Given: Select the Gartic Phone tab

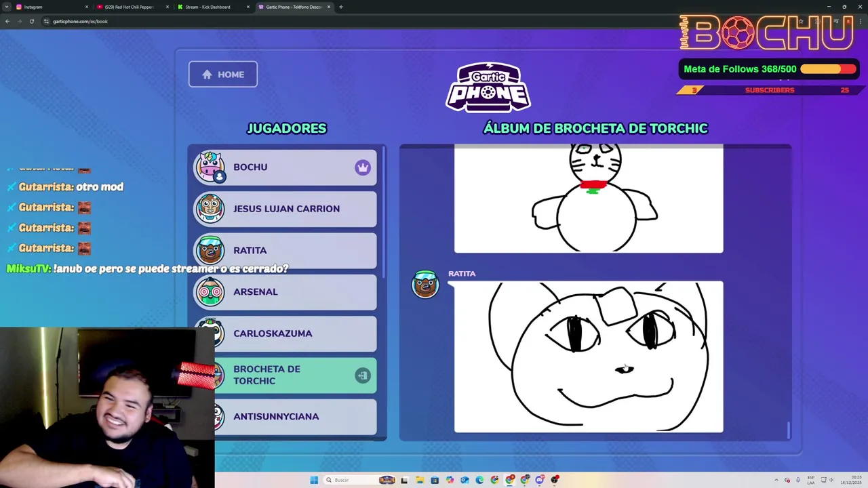Looking at the screenshot, I should click(x=294, y=7).
